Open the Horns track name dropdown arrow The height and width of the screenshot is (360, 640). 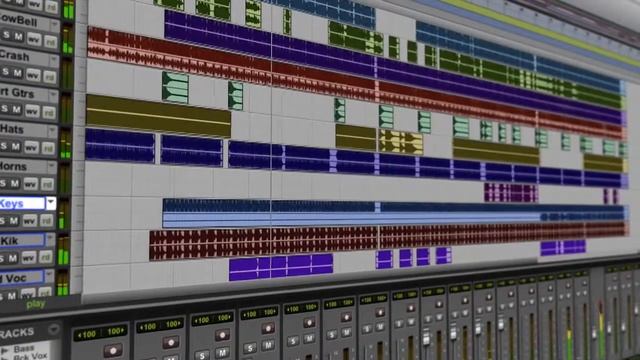pos(51,167)
